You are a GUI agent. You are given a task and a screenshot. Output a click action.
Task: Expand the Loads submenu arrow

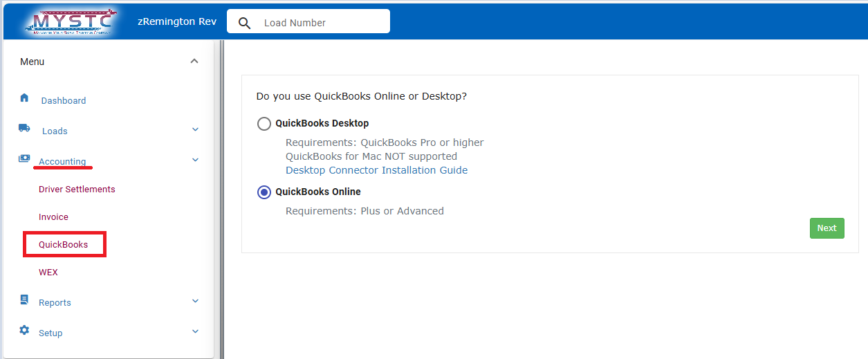click(195, 129)
